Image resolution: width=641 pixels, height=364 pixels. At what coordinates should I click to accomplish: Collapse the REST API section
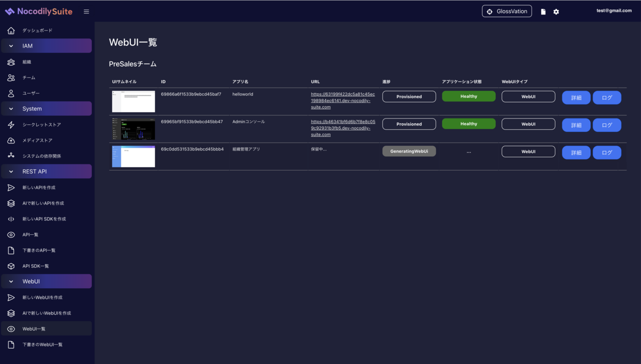coord(46,171)
